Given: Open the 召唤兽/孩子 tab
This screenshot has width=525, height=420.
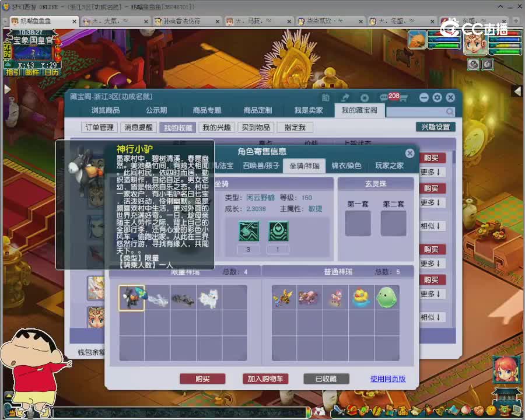Looking at the screenshot, I should coord(261,166).
